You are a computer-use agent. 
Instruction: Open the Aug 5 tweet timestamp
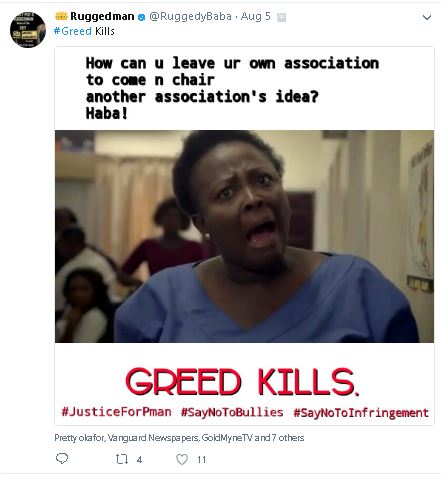(x=256, y=16)
